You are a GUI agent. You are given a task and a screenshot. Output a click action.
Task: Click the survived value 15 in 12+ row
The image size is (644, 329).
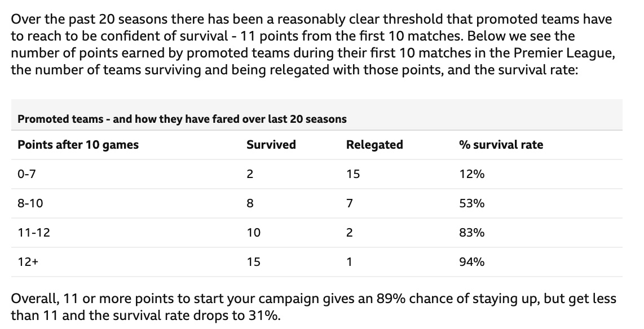(253, 262)
